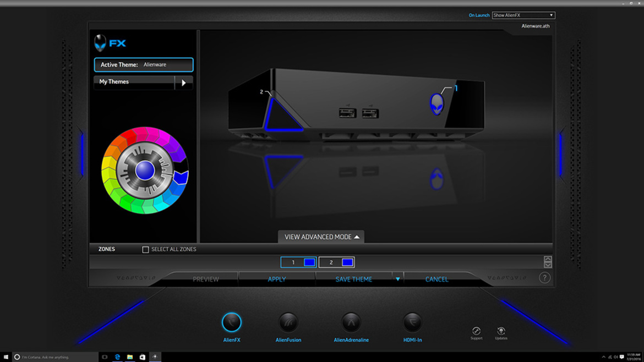
Task: Click the blue orb at color wheel center
Action: pos(145,171)
